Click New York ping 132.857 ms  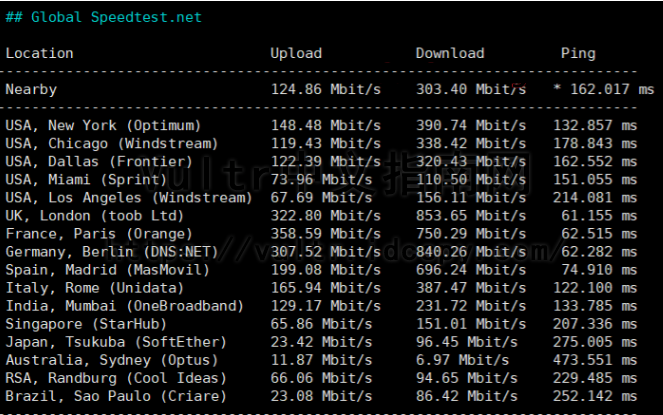pos(595,126)
